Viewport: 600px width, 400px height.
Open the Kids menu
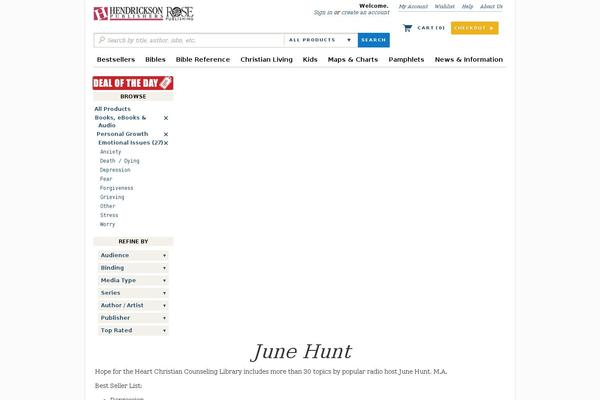pyautogui.click(x=310, y=60)
